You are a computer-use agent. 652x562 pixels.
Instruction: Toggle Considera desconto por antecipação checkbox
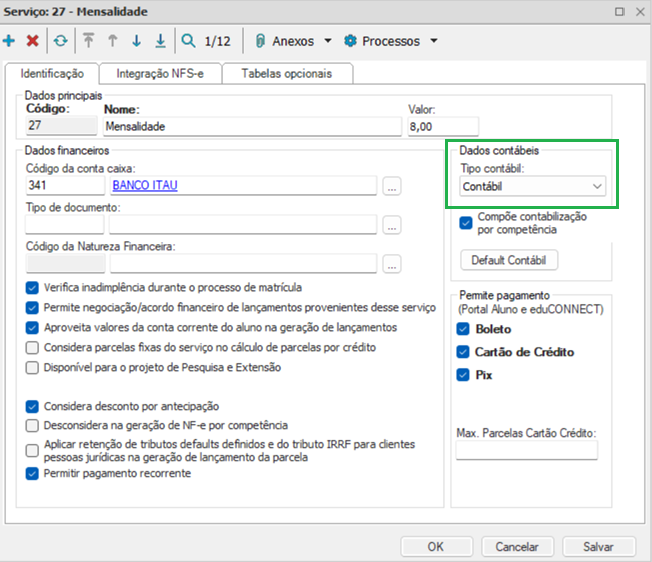(x=32, y=406)
